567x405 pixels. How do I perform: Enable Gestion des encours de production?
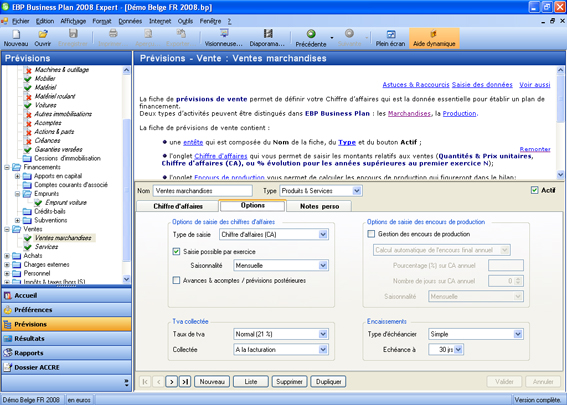(x=371, y=234)
